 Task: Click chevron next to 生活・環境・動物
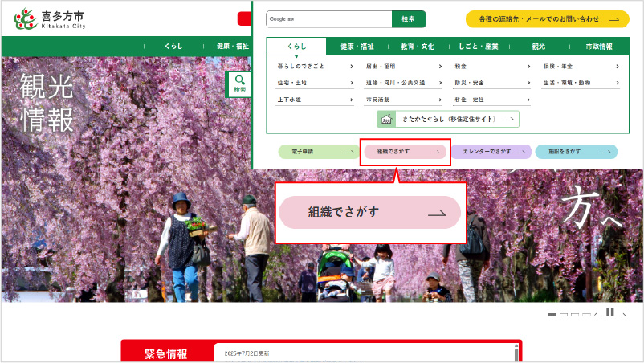point(618,83)
